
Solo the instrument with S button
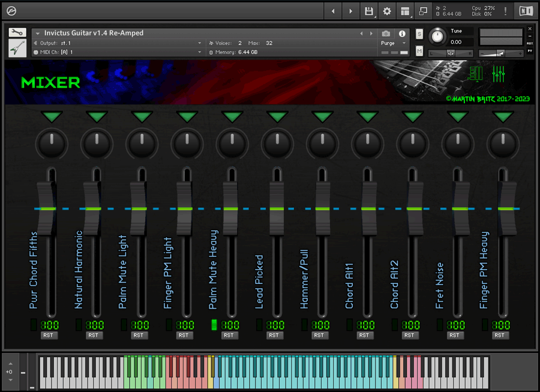click(x=419, y=34)
